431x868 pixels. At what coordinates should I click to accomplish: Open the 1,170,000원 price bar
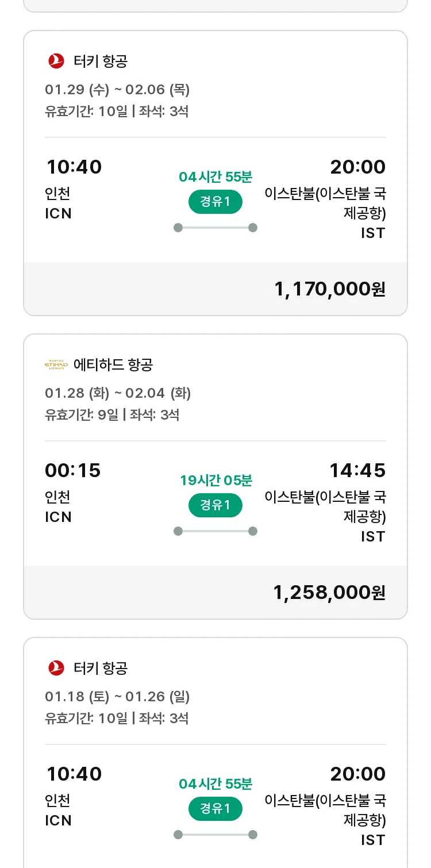pos(215,289)
